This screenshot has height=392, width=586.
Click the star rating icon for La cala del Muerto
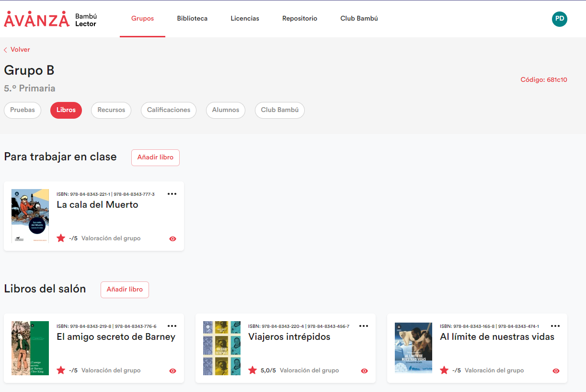(x=61, y=238)
